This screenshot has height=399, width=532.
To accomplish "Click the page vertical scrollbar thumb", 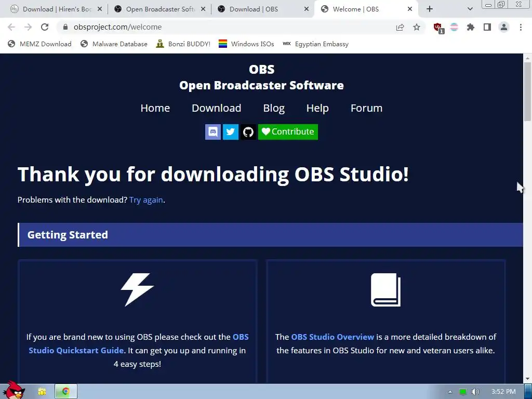I will [527, 91].
